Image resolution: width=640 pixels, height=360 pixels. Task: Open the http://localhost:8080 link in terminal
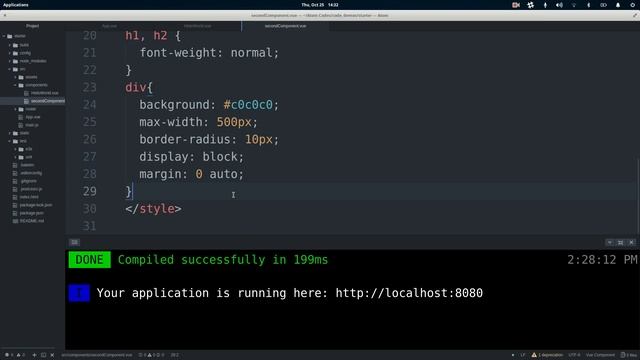[x=409, y=293]
